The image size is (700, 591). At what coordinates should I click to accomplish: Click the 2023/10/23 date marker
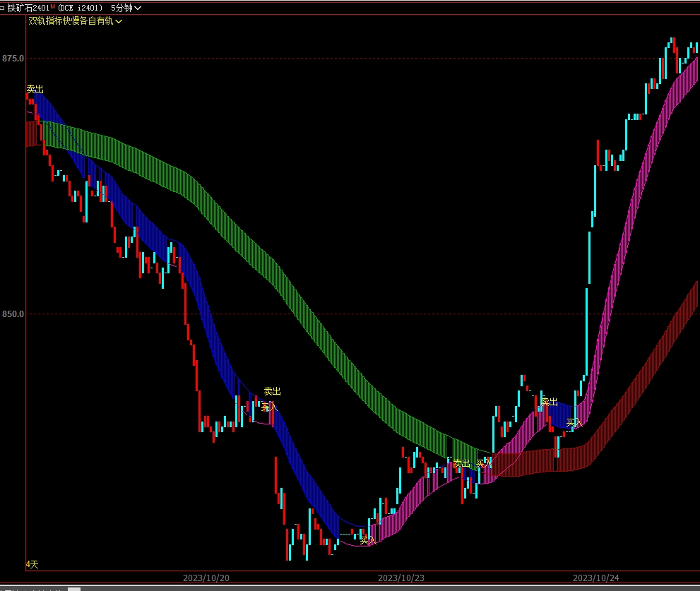click(x=401, y=578)
